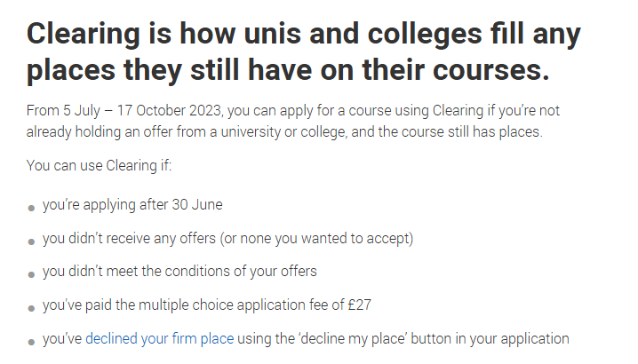Viewport: 638px width, 364px height.
Task: Select the item about the multiple choice application fee
Action: [207, 305]
